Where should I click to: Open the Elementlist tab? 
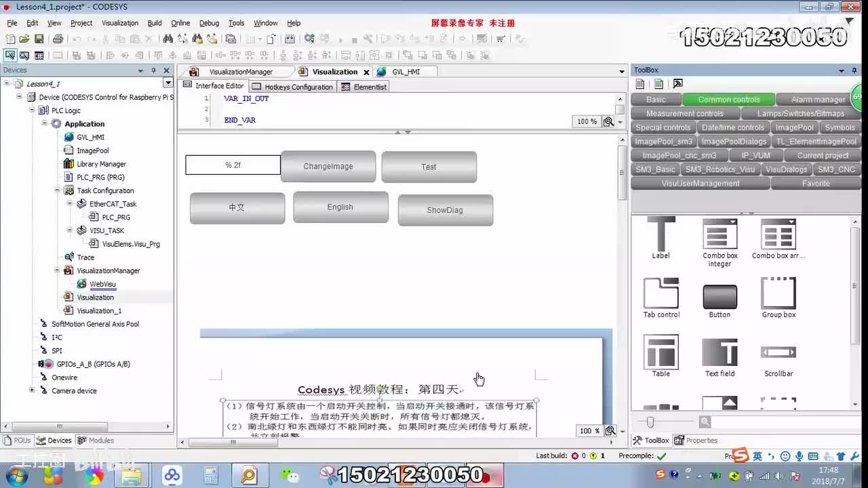(x=364, y=87)
